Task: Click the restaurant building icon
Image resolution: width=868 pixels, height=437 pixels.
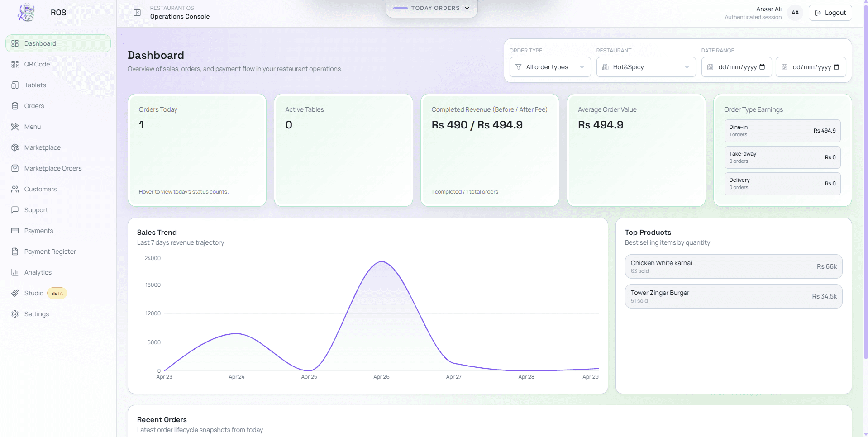Action: (x=605, y=67)
